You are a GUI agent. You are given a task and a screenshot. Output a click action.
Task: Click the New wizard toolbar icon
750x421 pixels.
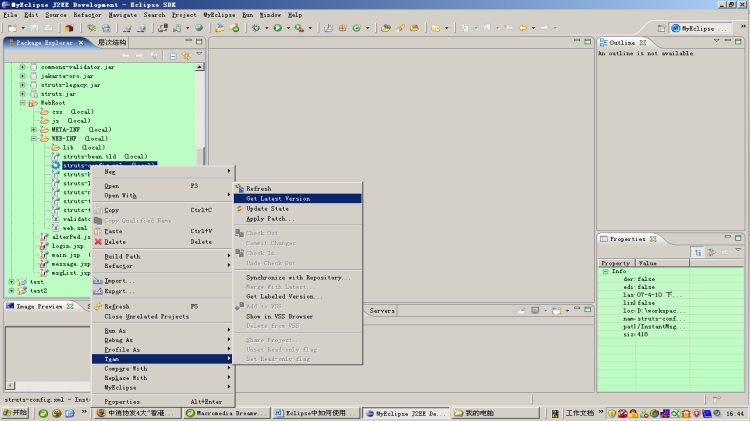(x=12, y=28)
